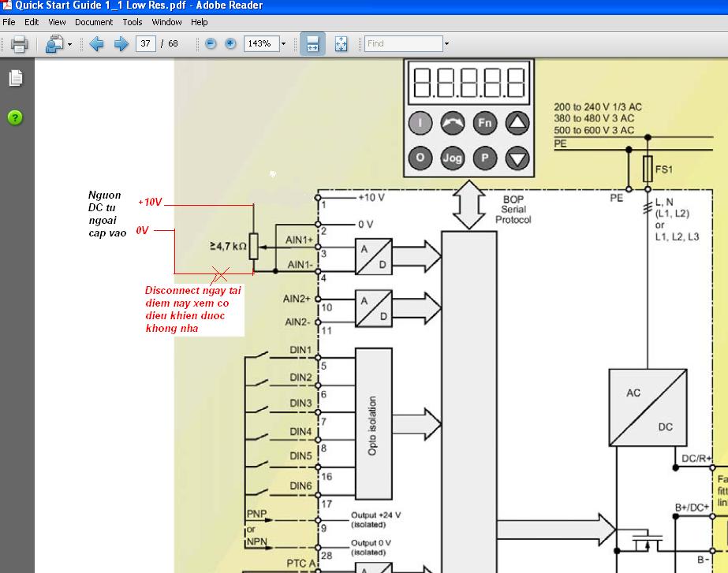The image size is (728, 573).
Task: Expand the Find options dropdown arrow
Action: coord(446,44)
